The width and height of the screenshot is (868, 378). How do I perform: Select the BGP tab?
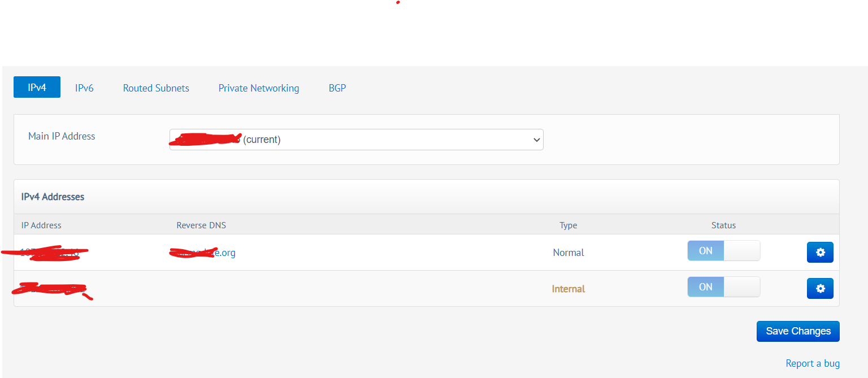337,88
